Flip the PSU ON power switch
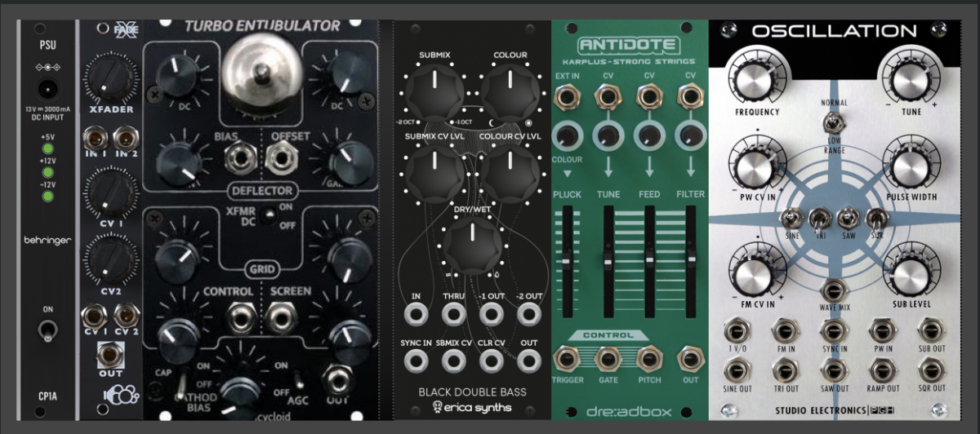The height and width of the screenshot is (434, 980). click(x=47, y=330)
